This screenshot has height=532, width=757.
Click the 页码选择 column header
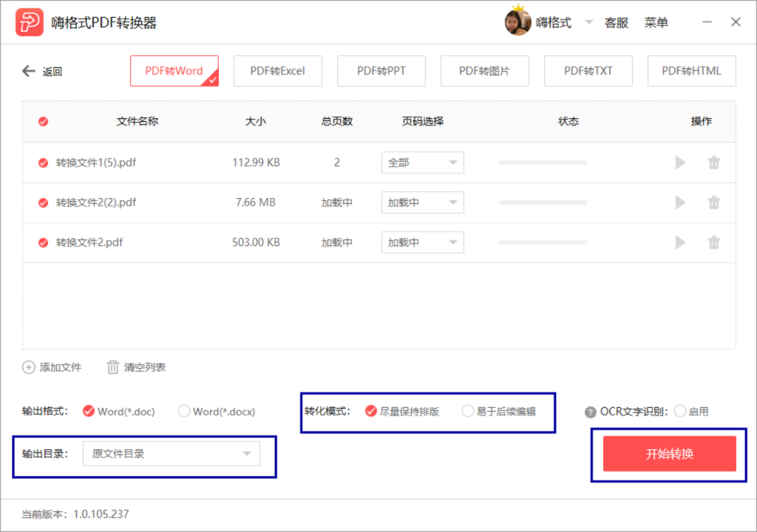pyautogui.click(x=423, y=121)
